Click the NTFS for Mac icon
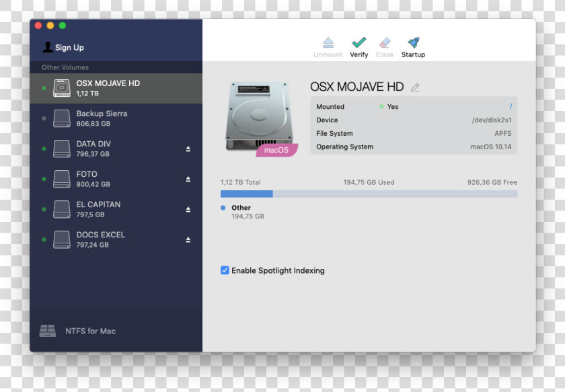The image size is (565, 392). pos(48,331)
